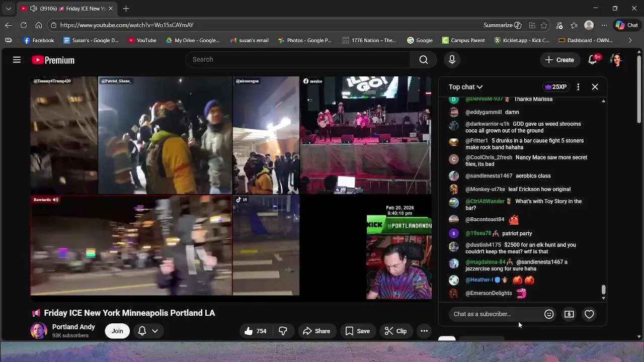Image resolution: width=644 pixels, height=362 pixels.
Task: Mute the tab via speaker icon
Action: coord(33,9)
